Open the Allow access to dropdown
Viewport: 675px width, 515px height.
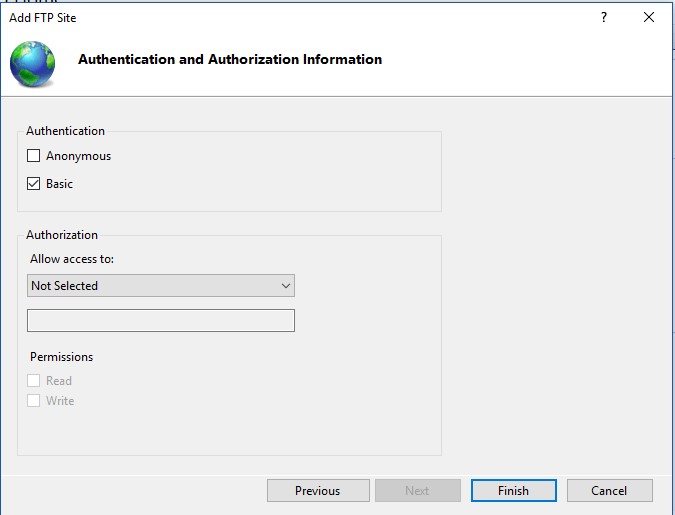coord(161,285)
